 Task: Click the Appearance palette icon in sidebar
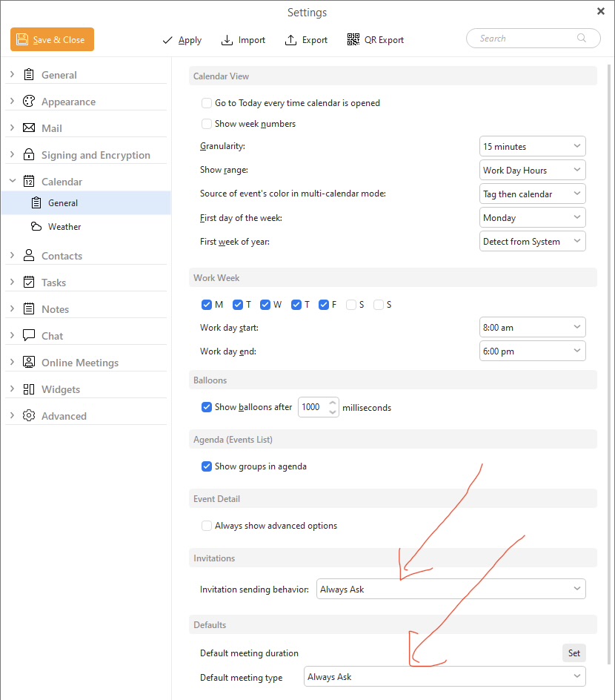tap(29, 102)
